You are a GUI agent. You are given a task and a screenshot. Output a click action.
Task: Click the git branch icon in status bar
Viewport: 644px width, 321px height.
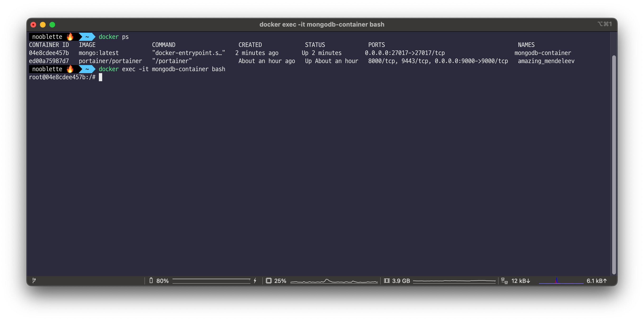pyautogui.click(x=34, y=281)
